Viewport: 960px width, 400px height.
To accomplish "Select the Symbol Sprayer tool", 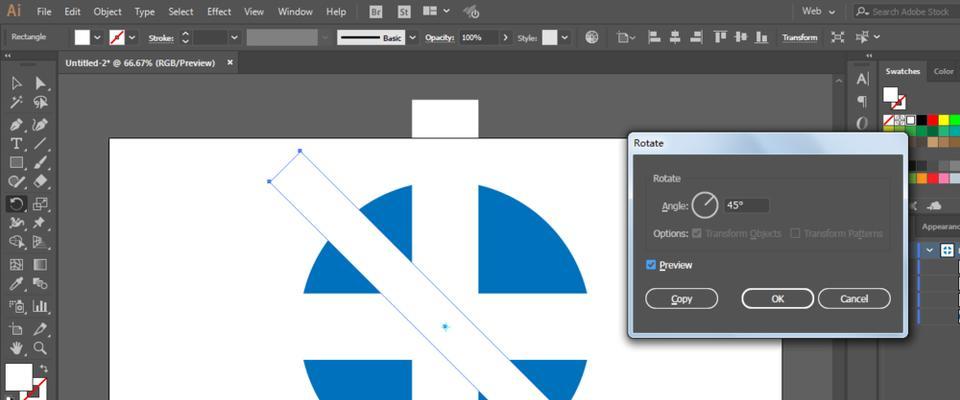I will [x=17, y=306].
